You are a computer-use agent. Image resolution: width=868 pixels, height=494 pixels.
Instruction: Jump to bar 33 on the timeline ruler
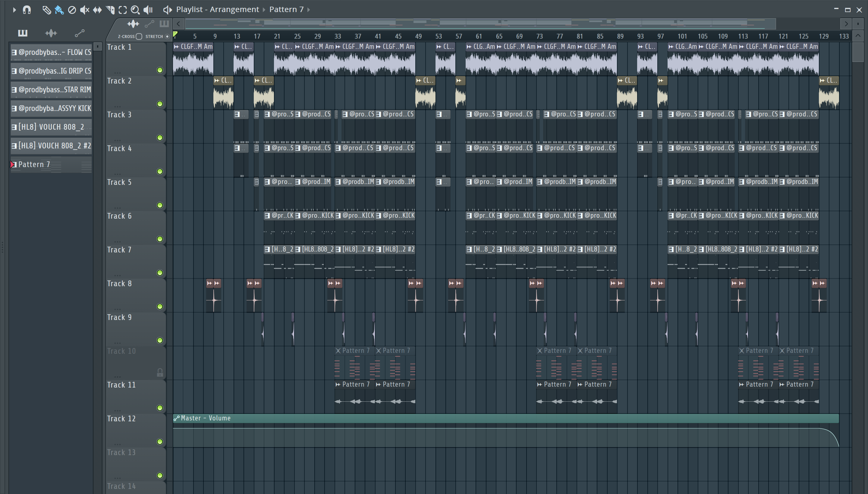(x=338, y=36)
